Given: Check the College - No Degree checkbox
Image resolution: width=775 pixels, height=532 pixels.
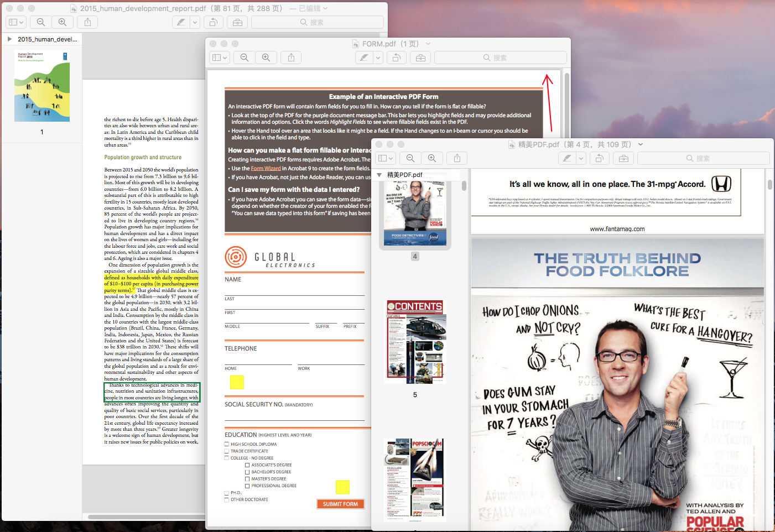Looking at the screenshot, I should pos(227,458).
